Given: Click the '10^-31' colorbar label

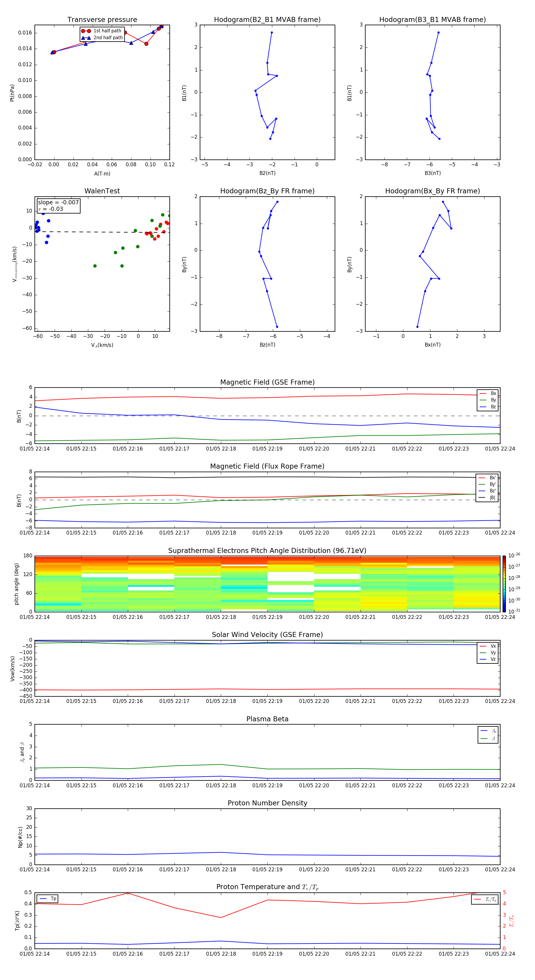Looking at the screenshot, I should pyautogui.click(x=514, y=611).
